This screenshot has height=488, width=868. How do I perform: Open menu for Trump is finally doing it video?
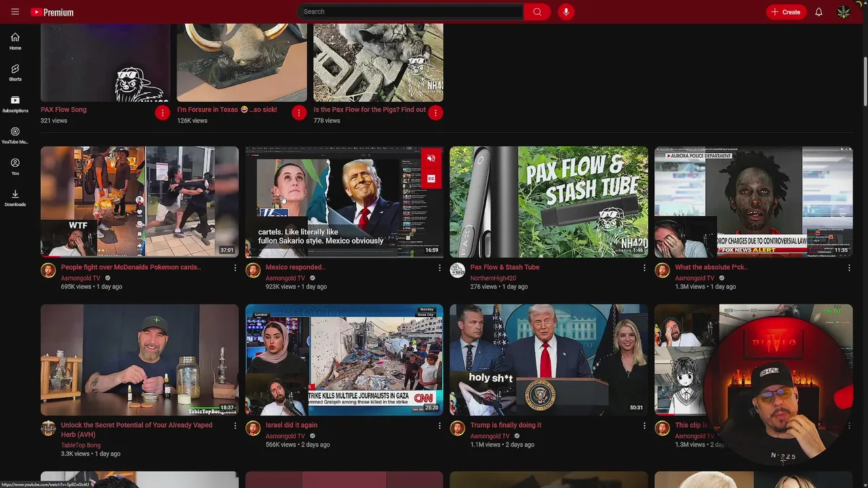[x=644, y=426]
